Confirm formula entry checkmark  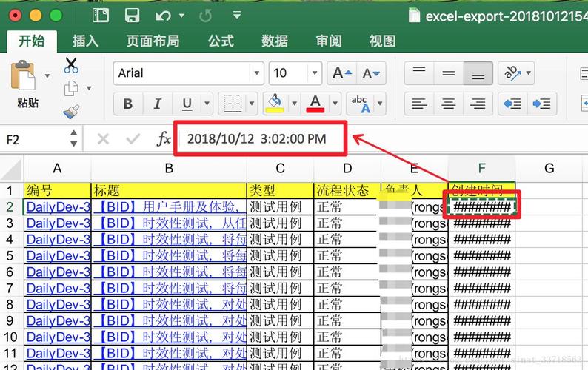click(x=133, y=139)
